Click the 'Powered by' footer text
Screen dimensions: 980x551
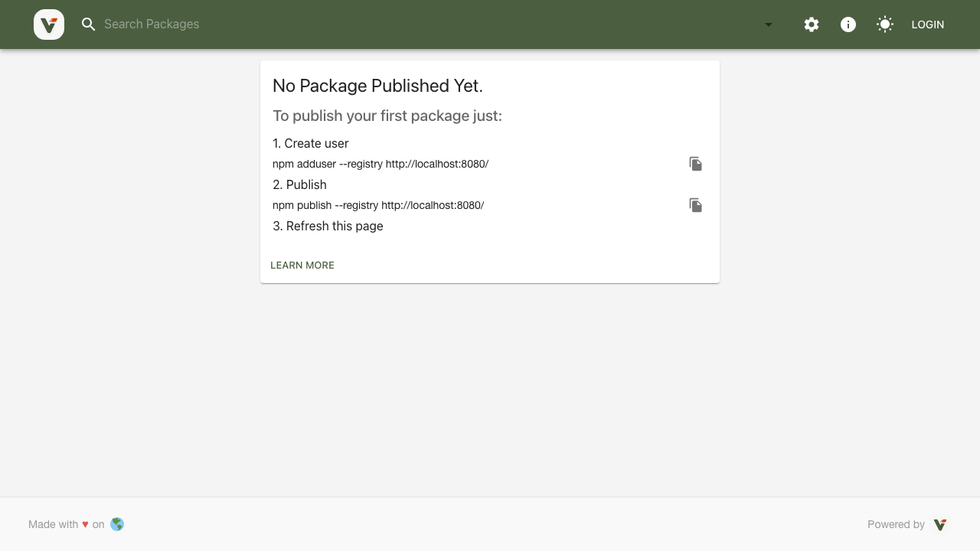coord(896,524)
